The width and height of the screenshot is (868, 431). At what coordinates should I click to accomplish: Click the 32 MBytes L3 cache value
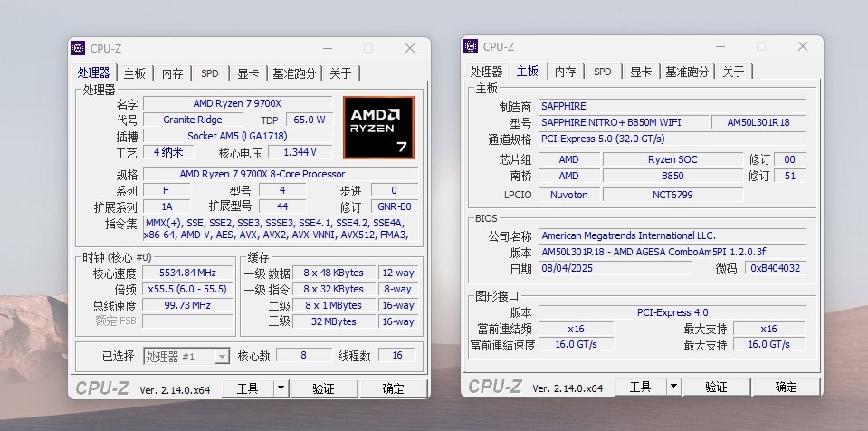pos(334,321)
